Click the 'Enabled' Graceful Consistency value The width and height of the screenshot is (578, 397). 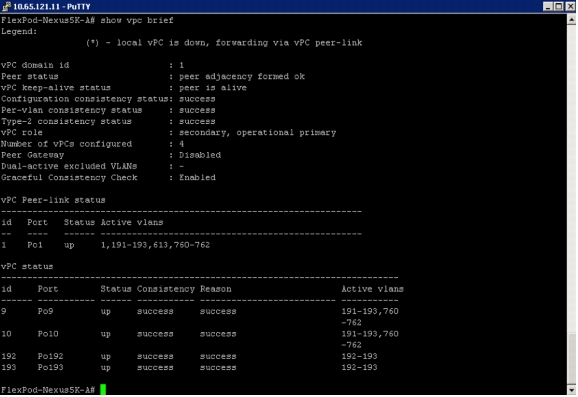(198, 177)
